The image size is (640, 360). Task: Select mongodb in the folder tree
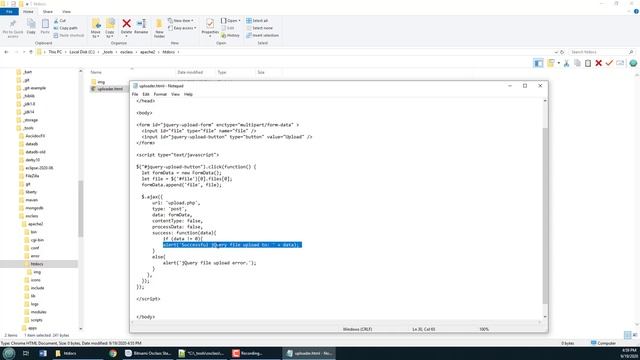coord(34,208)
